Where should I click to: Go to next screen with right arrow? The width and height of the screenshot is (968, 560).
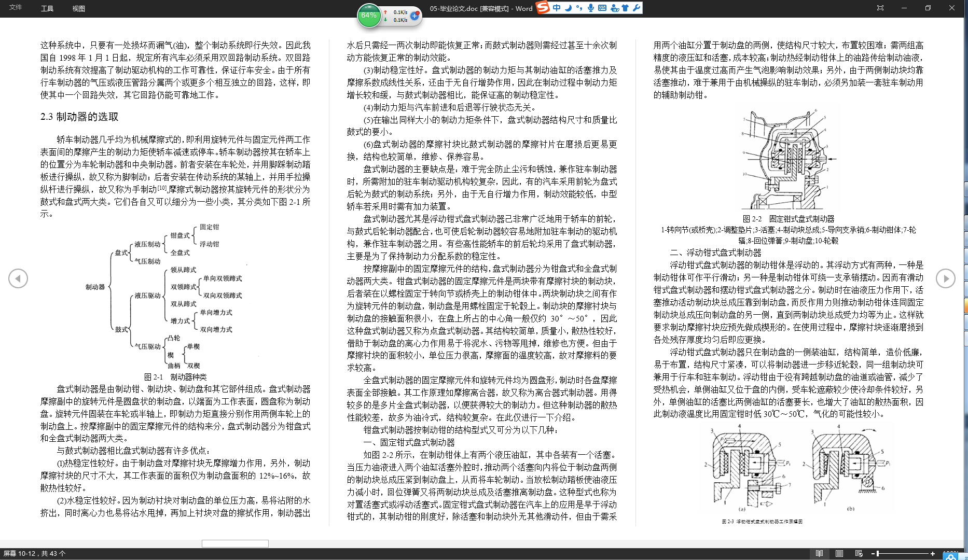tap(946, 278)
